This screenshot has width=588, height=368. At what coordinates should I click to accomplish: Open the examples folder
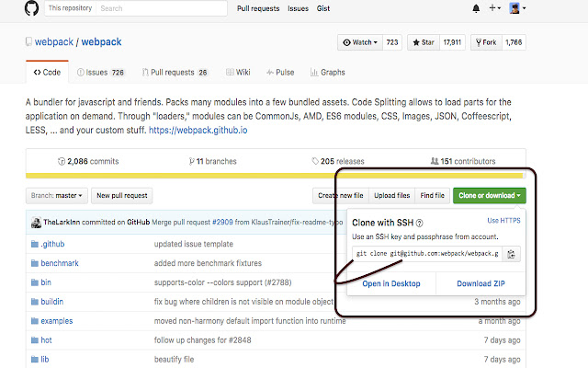[x=57, y=321]
